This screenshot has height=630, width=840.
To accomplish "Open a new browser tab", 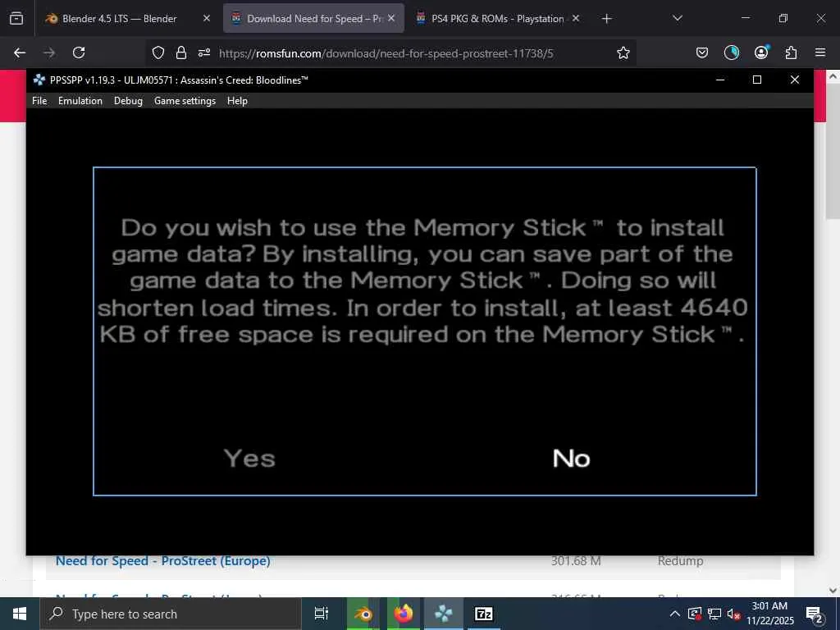I will [x=606, y=19].
